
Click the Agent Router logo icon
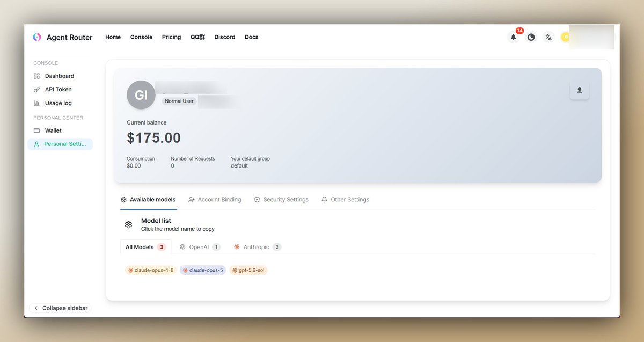(37, 37)
